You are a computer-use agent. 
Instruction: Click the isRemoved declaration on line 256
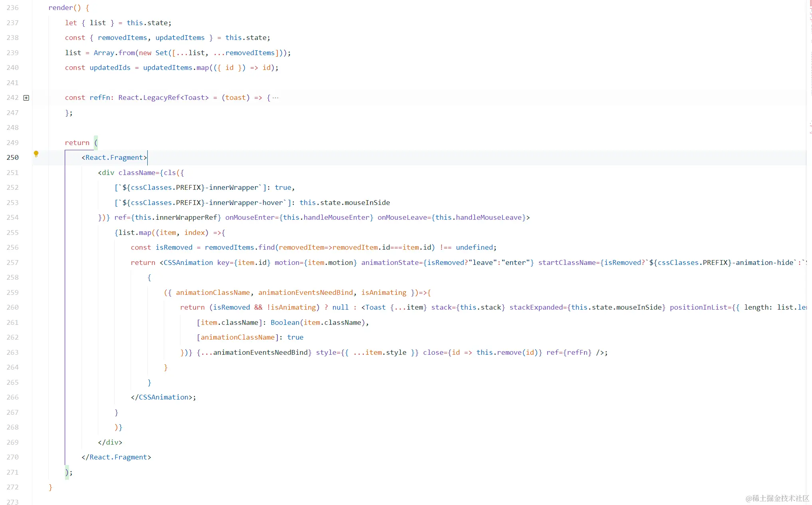click(174, 247)
